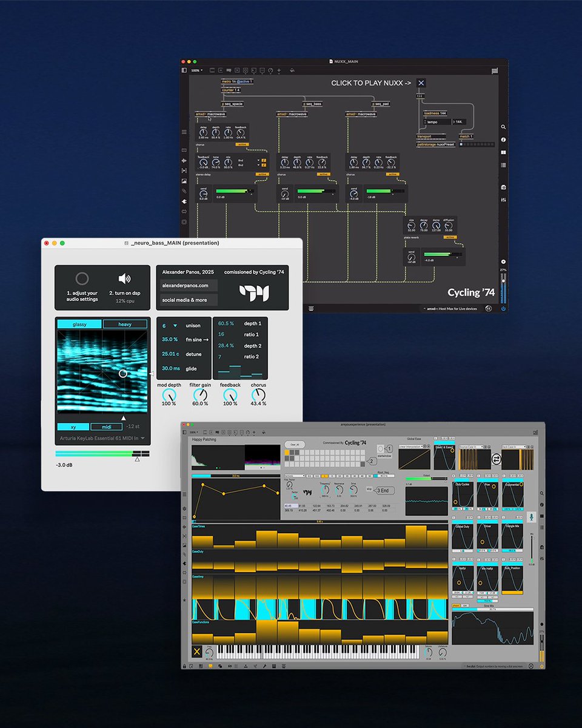Click the Cycling '74 logo in neuro_bass

(254, 293)
